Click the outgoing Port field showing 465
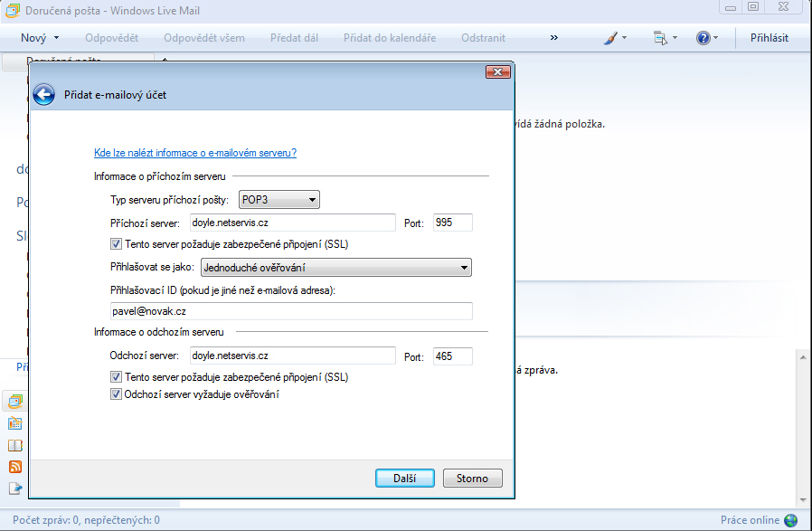This screenshot has height=531, width=812. click(453, 356)
